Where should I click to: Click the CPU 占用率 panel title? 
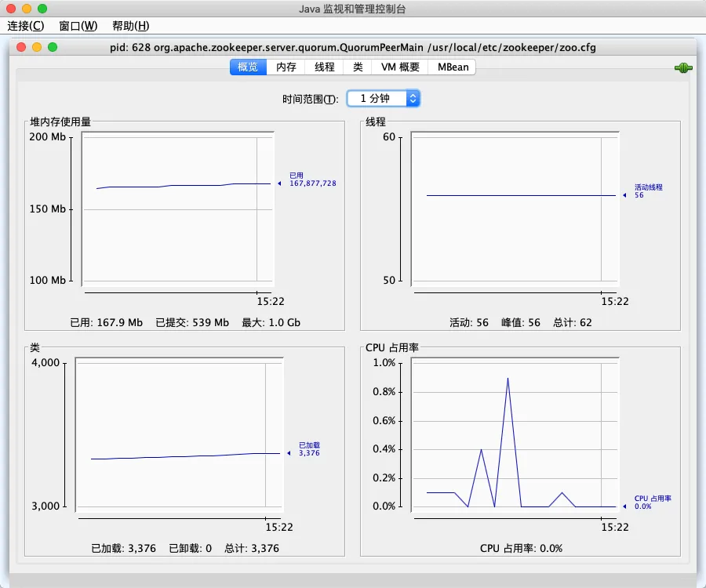point(391,348)
